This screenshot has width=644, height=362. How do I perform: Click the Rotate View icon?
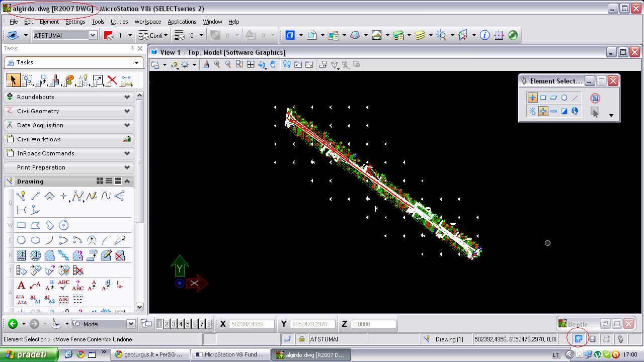(x=262, y=64)
